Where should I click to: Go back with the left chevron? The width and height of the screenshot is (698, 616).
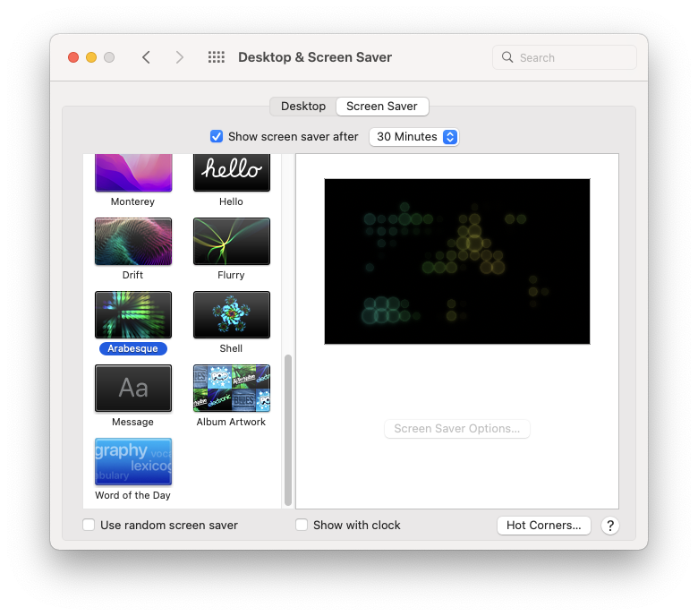click(146, 57)
